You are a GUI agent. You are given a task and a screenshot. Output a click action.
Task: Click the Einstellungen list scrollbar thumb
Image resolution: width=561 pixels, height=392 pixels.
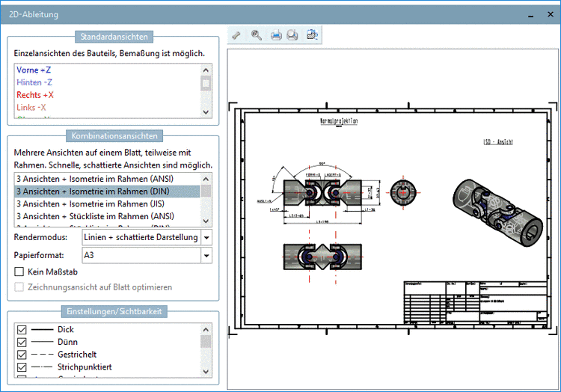click(x=206, y=341)
